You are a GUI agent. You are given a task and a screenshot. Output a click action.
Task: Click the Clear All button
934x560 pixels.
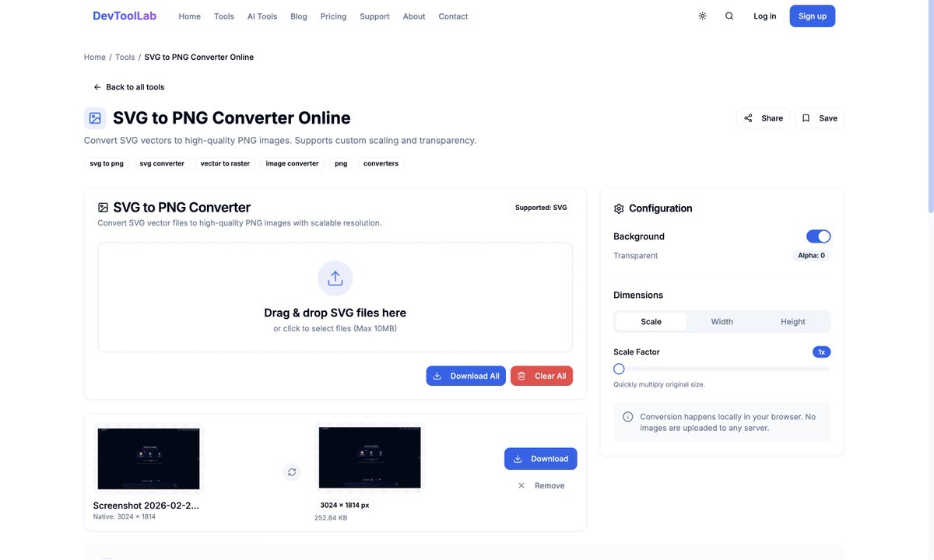coord(542,376)
